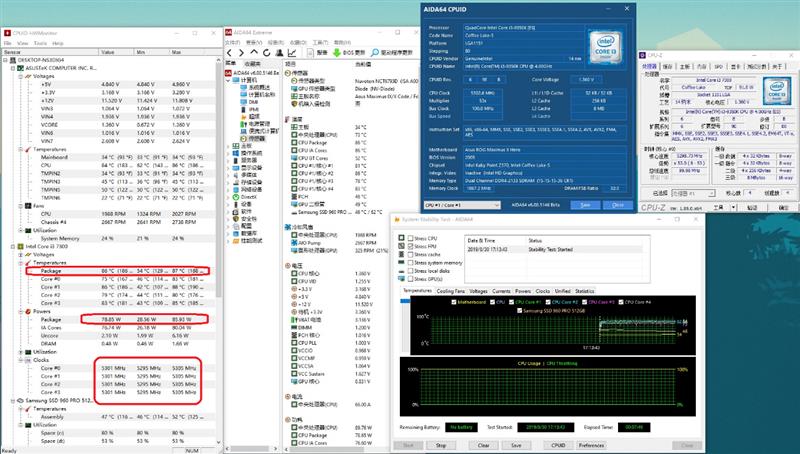Screen dimensions: 800x454
Task: Enable Stress GPU(s) checkbox
Action: coord(410,279)
